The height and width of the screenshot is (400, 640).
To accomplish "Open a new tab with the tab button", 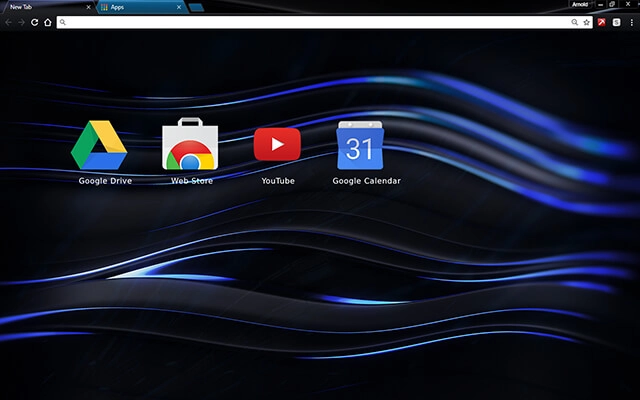I will 196,7.
